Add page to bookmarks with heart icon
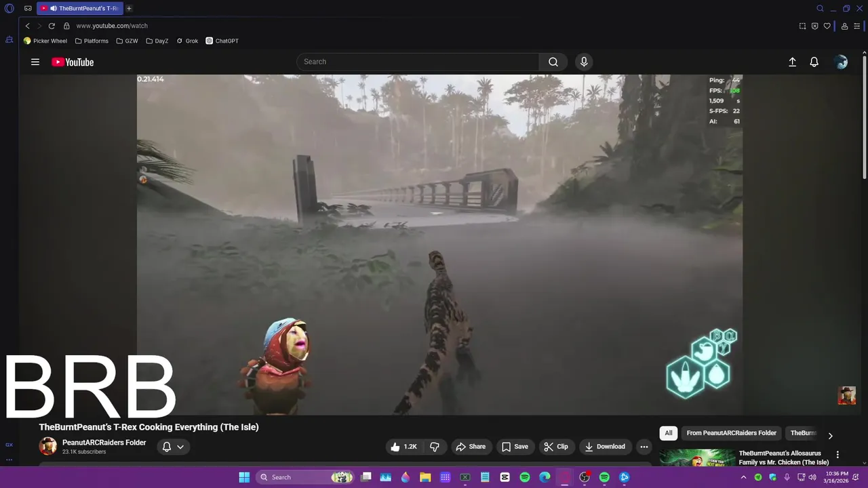 tap(827, 26)
